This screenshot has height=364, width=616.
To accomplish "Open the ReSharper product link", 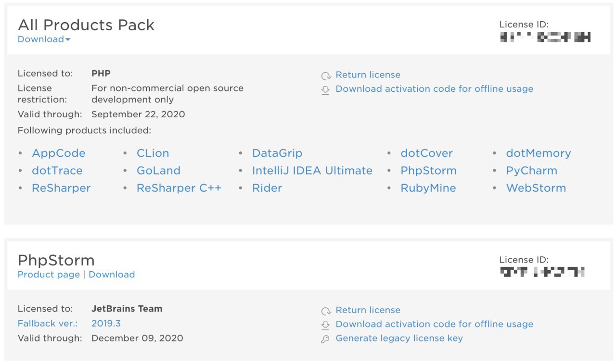I will tap(61, 188).
